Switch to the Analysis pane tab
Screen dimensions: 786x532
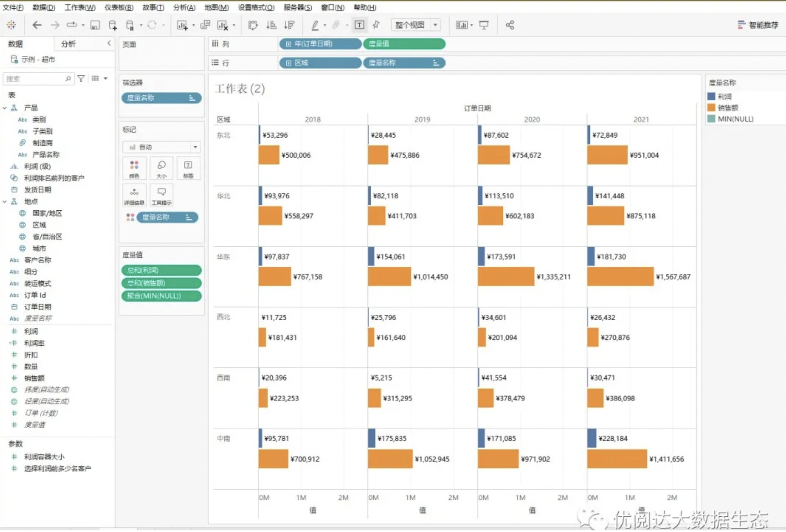[x=68, y=44]
